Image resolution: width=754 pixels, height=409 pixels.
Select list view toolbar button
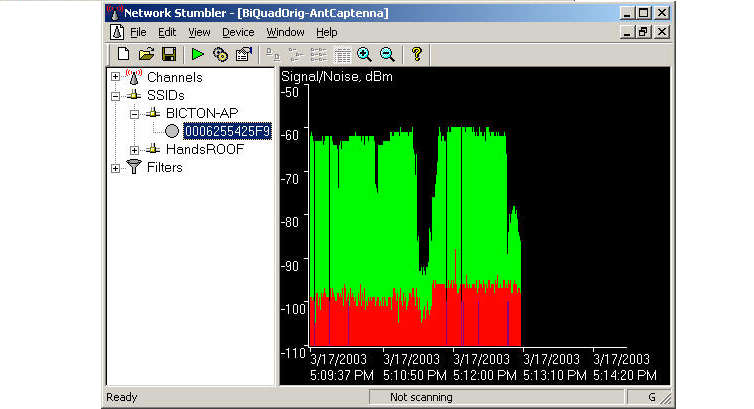[x=319, y=55]
